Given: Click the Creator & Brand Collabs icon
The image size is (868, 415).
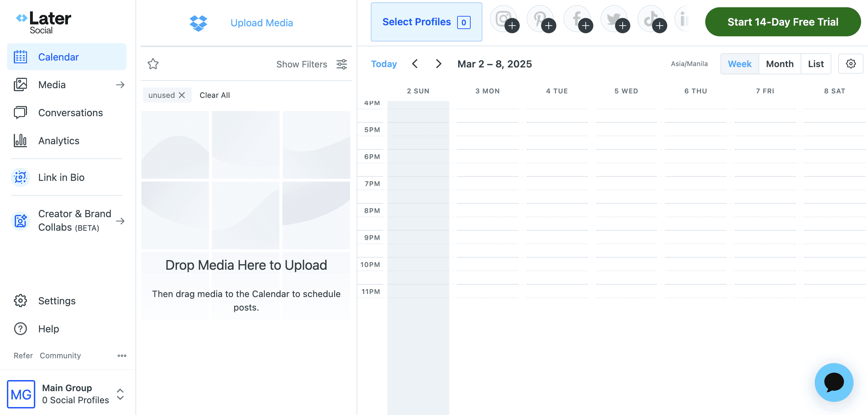Looking at the screenshot, I should coord(20,221).
